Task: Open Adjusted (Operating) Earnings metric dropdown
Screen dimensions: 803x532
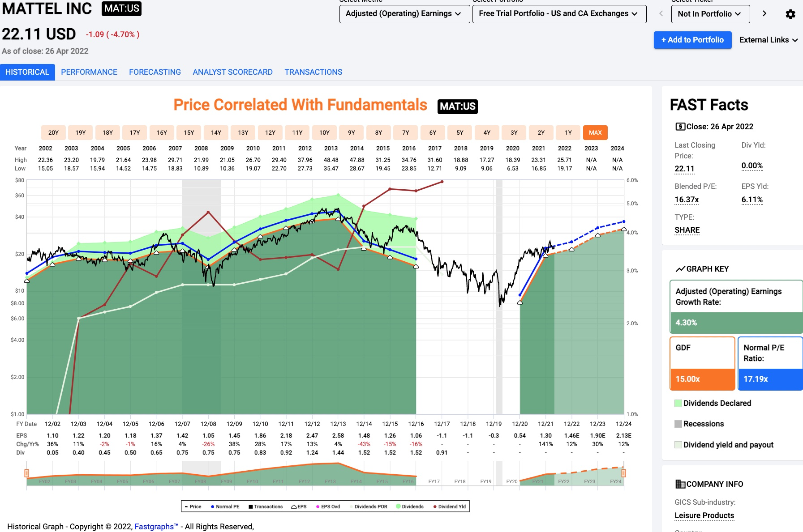Action: (404, 14)
